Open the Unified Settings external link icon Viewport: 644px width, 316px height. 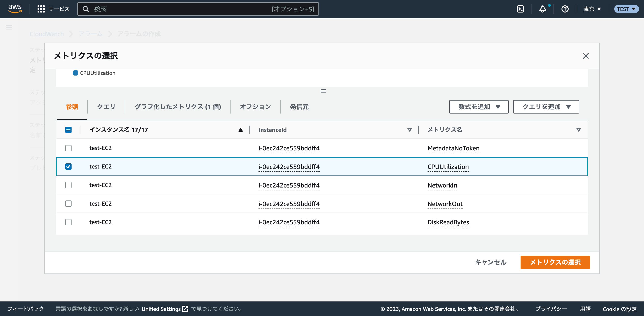(185, 309)
